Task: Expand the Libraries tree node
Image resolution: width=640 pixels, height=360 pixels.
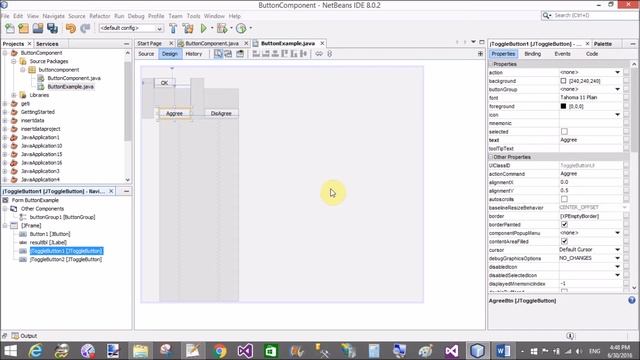Action: pyautogui.click(x=14, y=95)
